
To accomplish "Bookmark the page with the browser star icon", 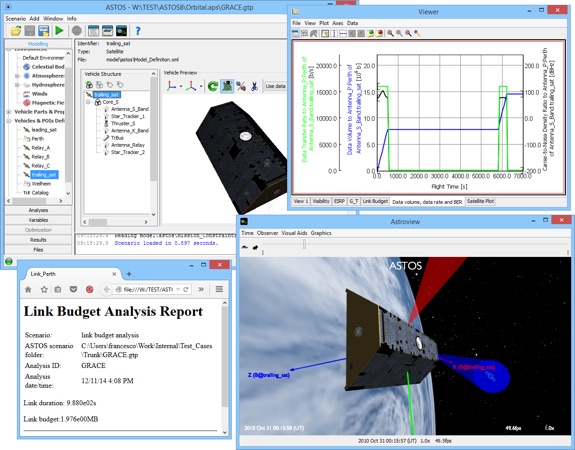I will click(44, 289).
